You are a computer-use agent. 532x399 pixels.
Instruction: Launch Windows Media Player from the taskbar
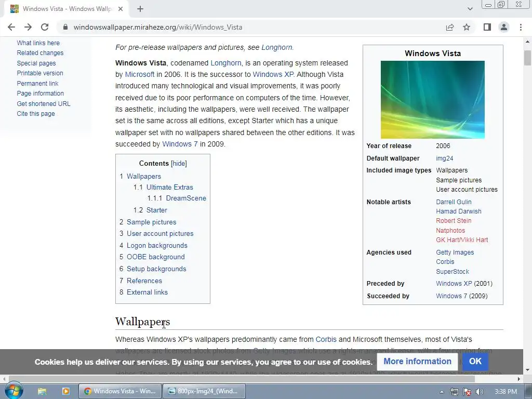[66, 391]
